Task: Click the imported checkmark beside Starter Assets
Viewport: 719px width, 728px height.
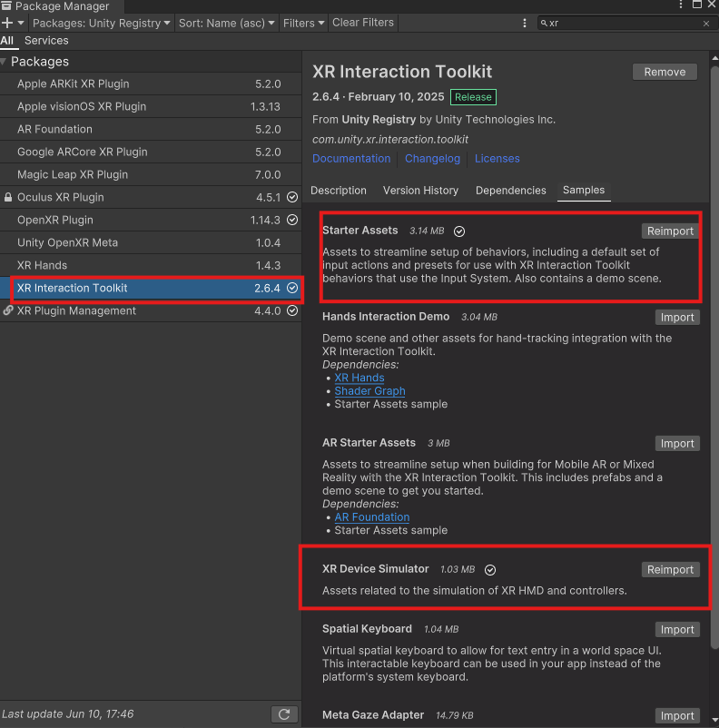Action: point(459,231)
